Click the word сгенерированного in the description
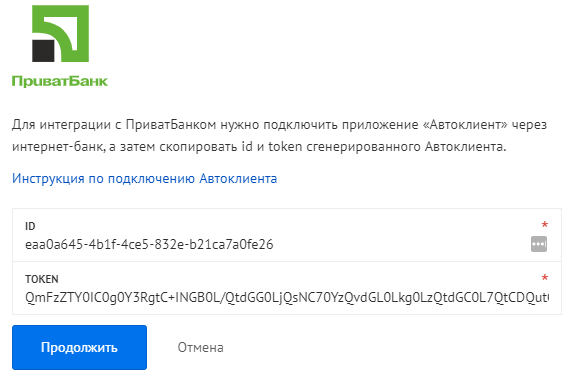This screenshot has height=378, width=570. (364, 147)
